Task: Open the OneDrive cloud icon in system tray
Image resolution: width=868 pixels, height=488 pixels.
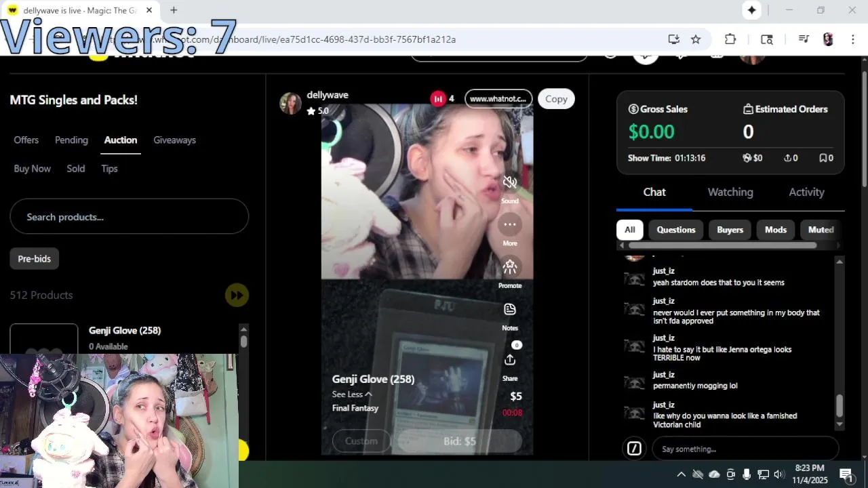Action: tap(714, 474)
